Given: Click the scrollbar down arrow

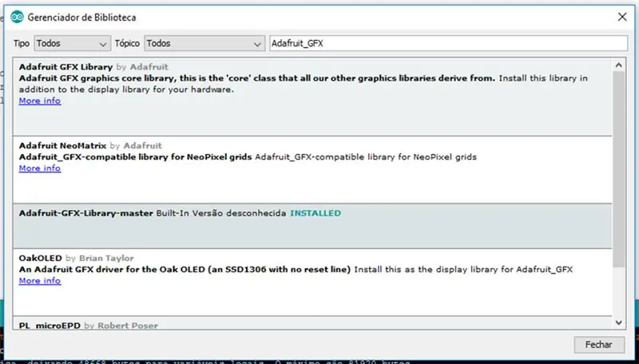Looking at the screenshot, I should 618,322.
